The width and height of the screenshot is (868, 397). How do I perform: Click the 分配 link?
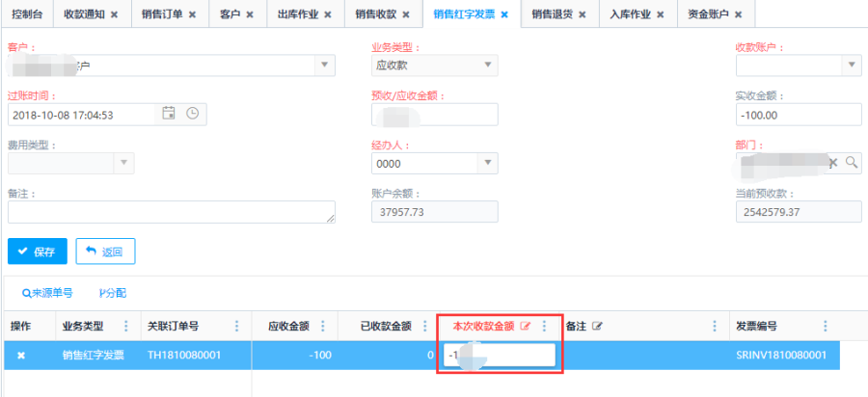point(113,292)
